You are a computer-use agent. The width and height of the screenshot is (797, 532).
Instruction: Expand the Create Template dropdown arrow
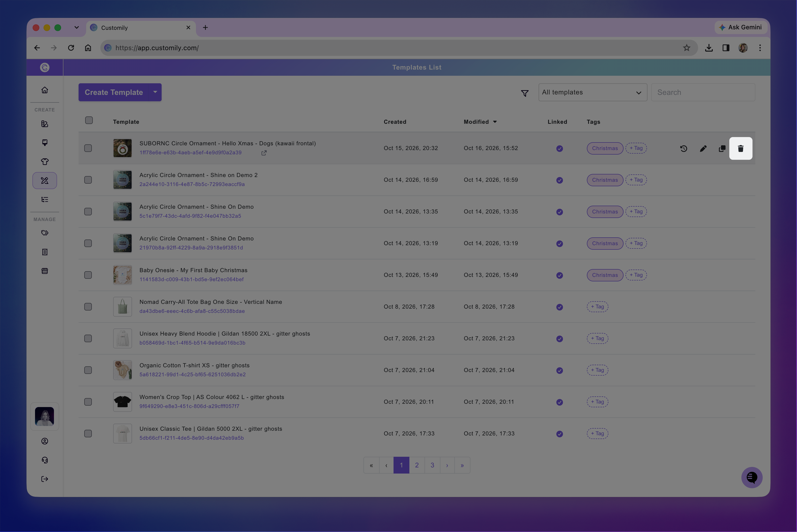(x=155, y=92)
